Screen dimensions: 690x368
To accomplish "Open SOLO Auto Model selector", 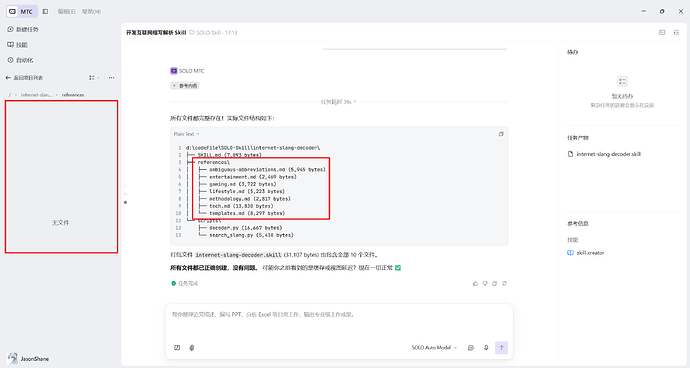I will pos(434,348).
